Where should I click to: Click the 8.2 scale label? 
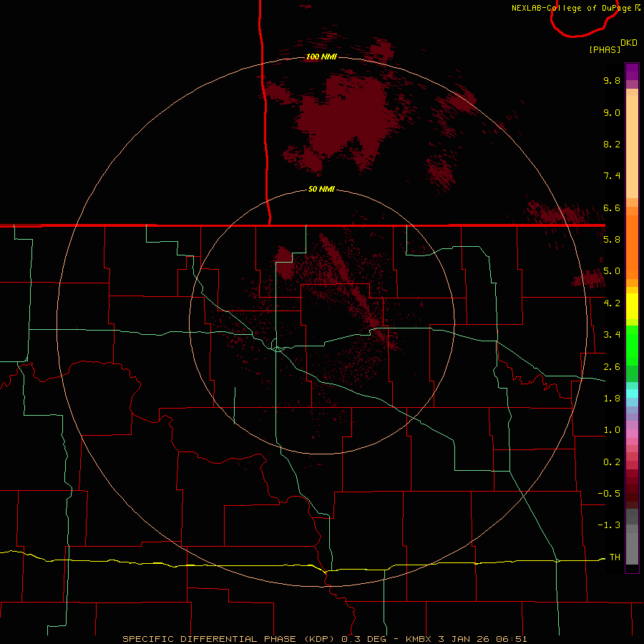612,144
